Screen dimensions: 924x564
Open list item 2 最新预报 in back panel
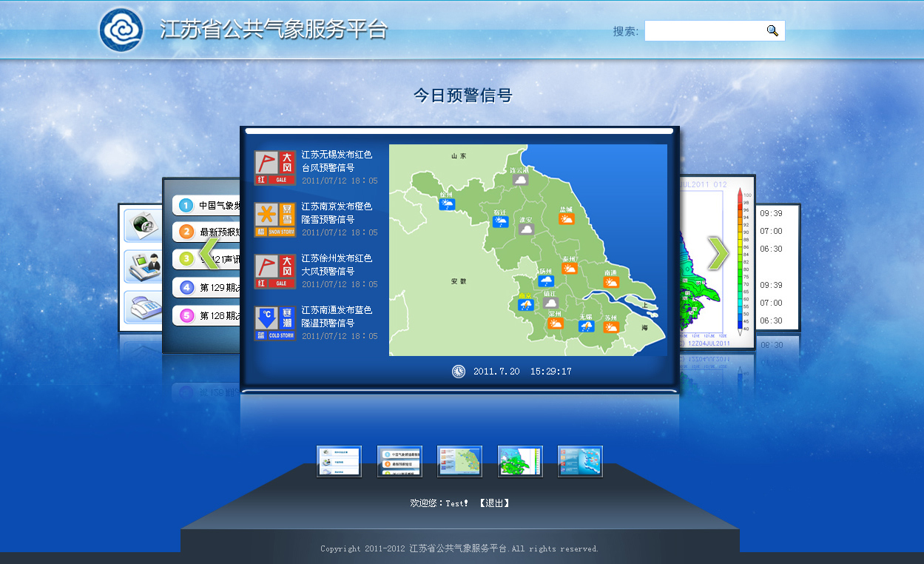pyautogui.click(x=207, y=232)
